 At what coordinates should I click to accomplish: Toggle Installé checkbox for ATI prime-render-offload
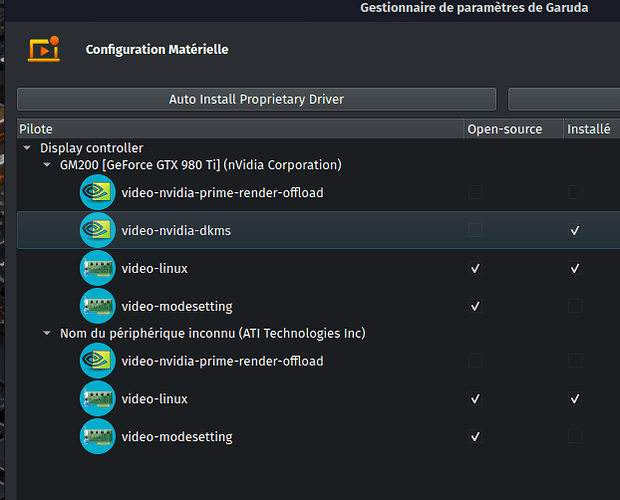[x=575, y=361]
